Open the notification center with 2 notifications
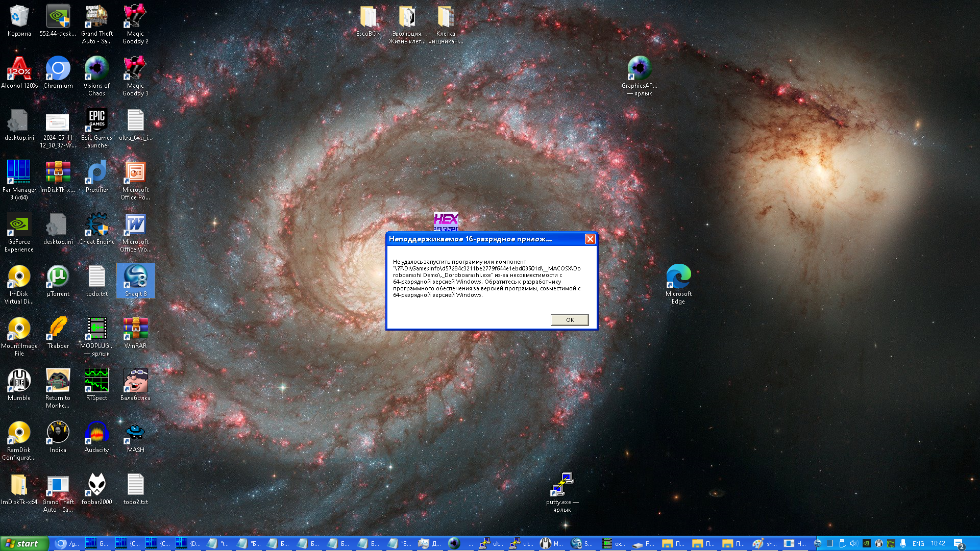Viewport: 980px width, 551px height. [x=959, y=543]
